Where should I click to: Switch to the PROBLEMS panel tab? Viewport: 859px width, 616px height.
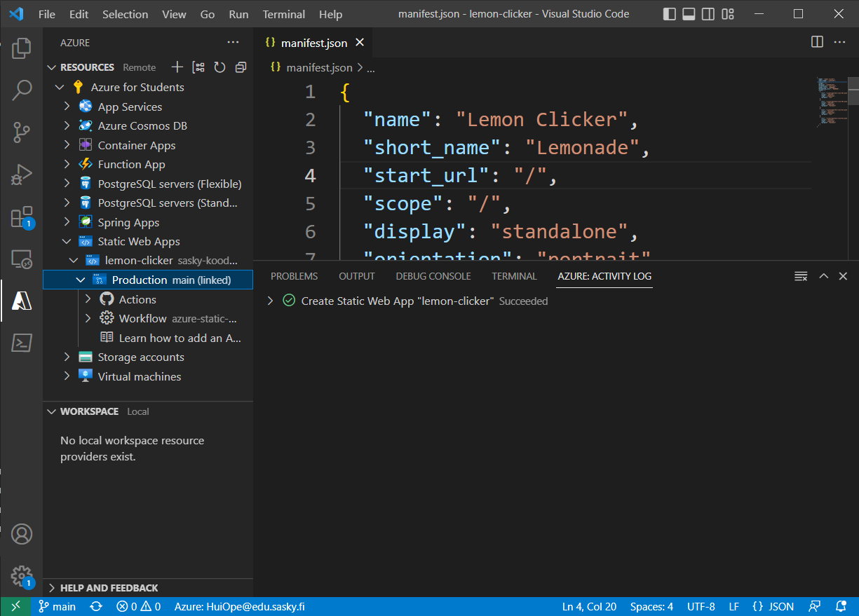point(295,276)
